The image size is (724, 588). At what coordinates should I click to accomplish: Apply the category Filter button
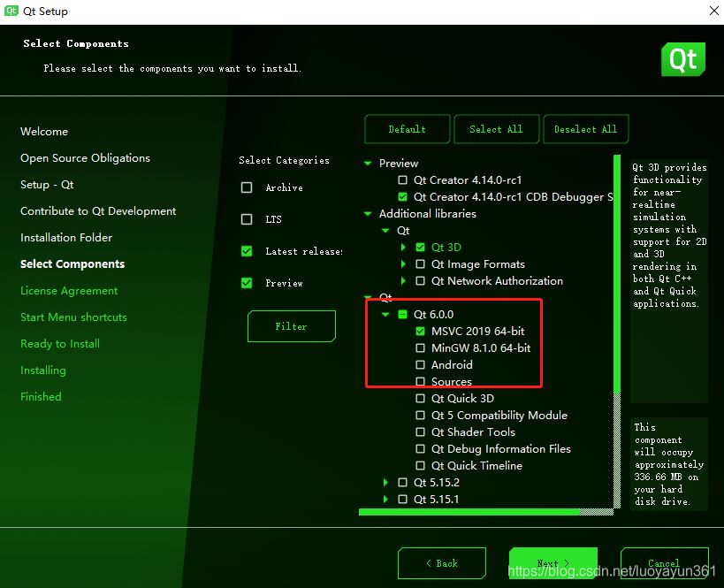click(292, 326)
